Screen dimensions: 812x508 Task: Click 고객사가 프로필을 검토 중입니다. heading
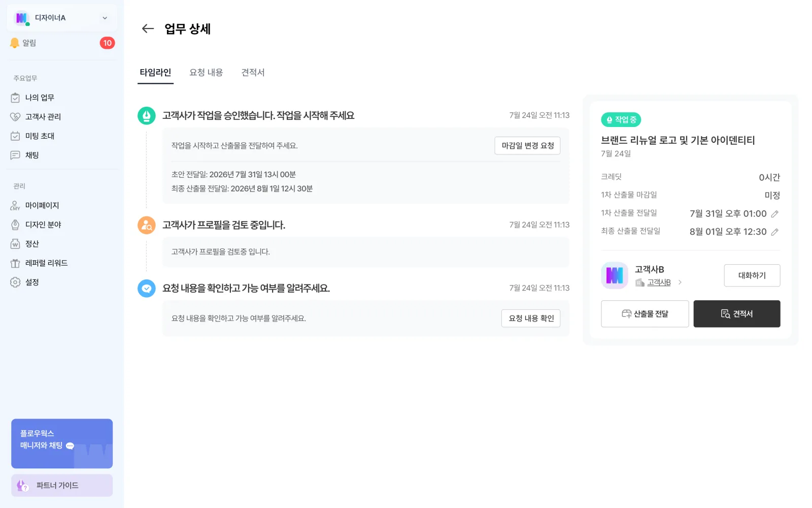224,225
